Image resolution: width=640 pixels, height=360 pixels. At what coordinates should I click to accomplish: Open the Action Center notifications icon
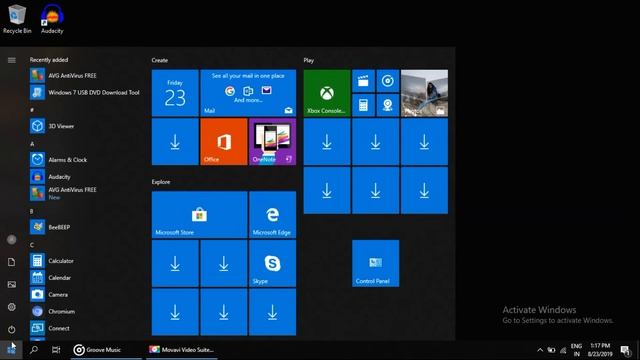tap(625, 350)
